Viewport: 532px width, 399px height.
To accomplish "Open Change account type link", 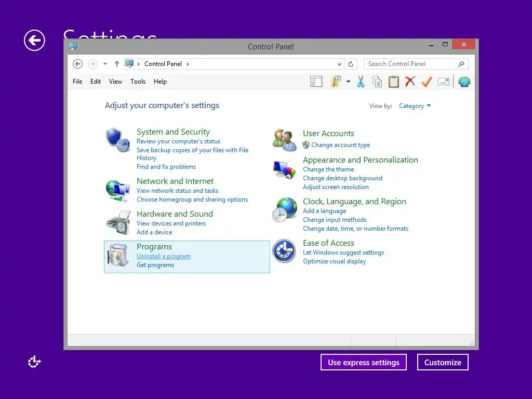I will click(x=341, y=145).
